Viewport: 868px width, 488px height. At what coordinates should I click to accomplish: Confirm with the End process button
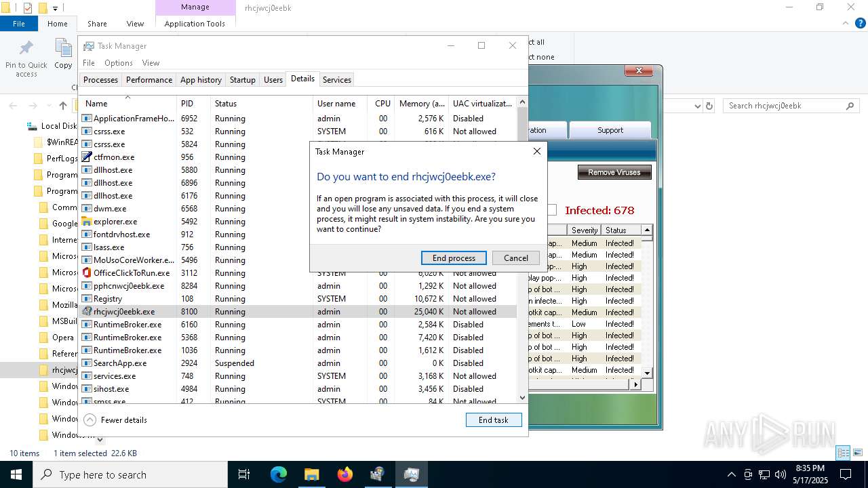pyautogui.click(x=454, y=258)
